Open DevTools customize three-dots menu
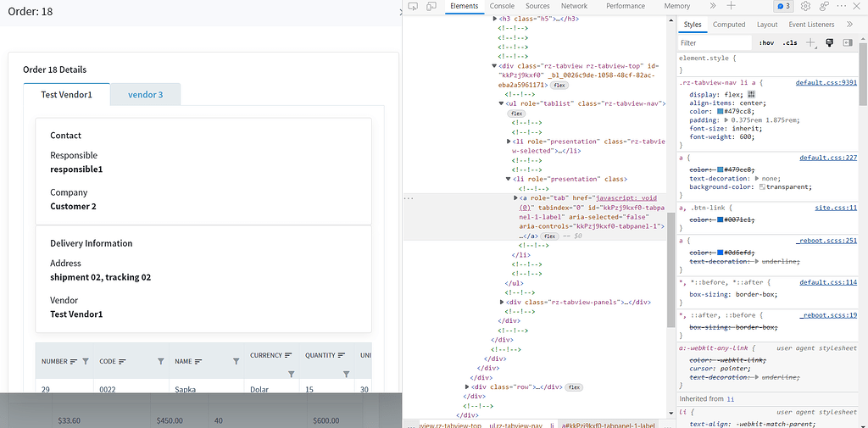Viewport: 868px width, 428px height. click(x=842, y=6)
